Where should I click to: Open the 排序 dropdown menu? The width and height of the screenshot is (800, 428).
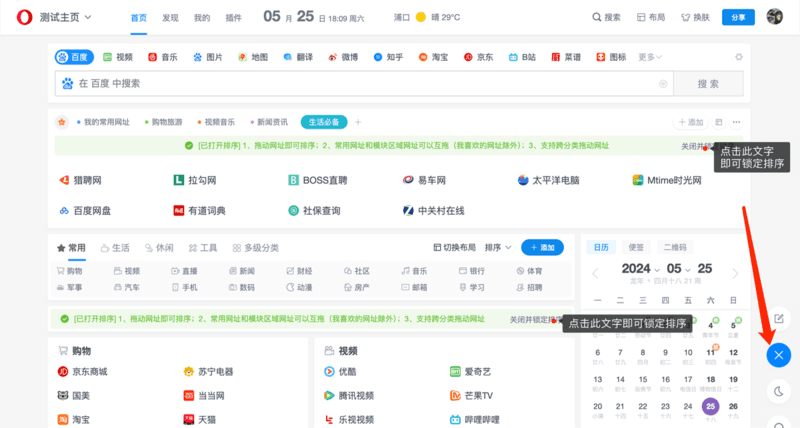497,247
